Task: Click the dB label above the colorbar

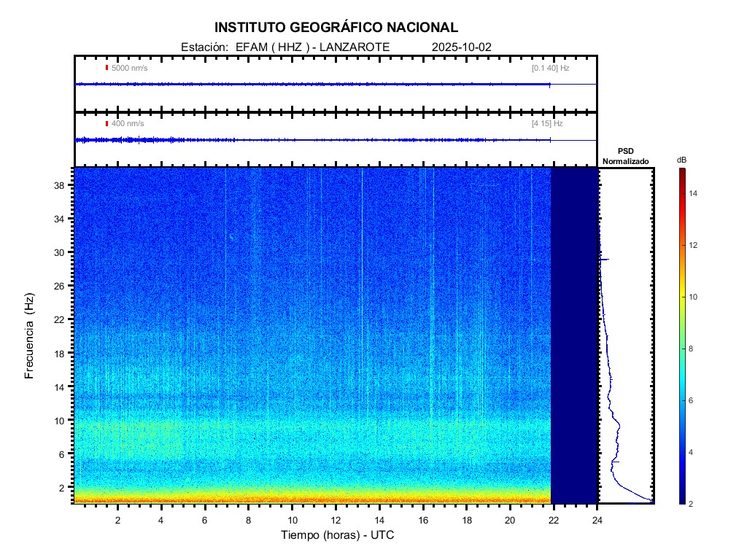Action: click(681, 160)
